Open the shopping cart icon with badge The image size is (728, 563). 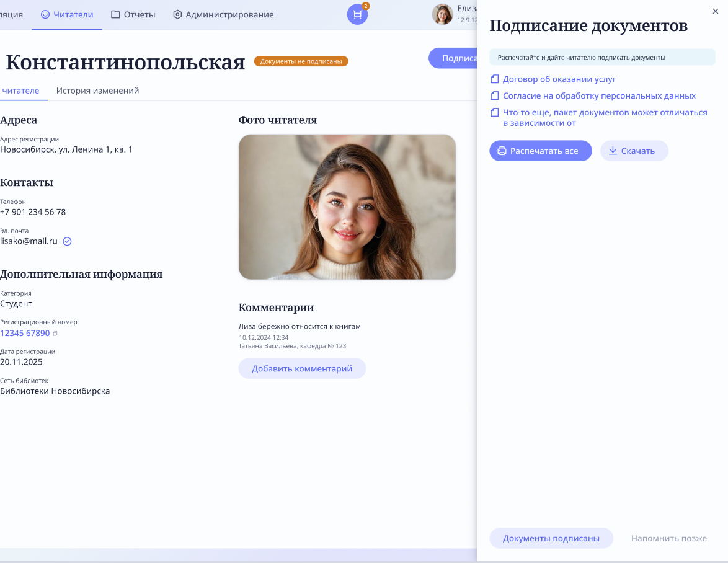click(357, 14)
